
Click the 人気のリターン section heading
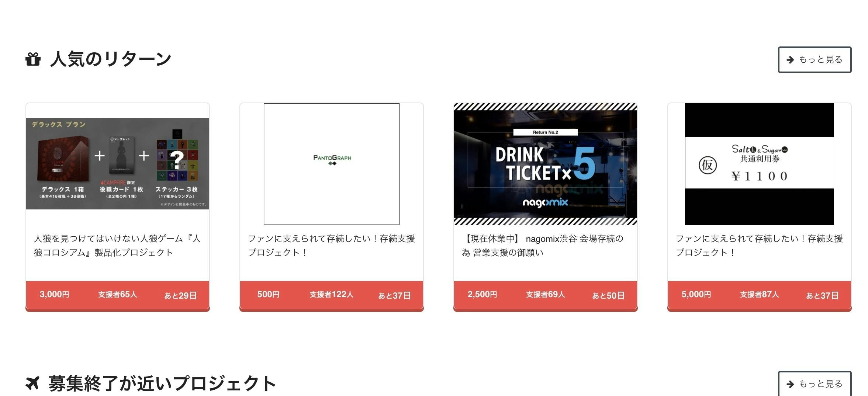click(x=111, y=59)
